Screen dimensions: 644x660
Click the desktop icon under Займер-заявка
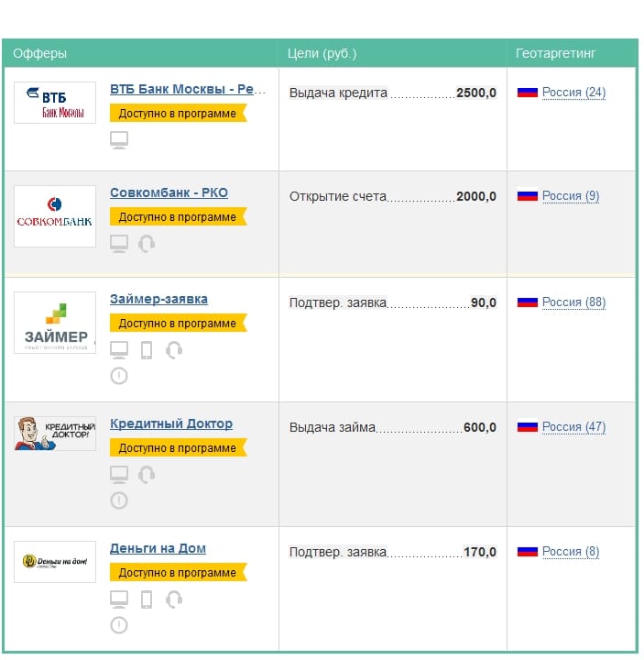point(119,350)
